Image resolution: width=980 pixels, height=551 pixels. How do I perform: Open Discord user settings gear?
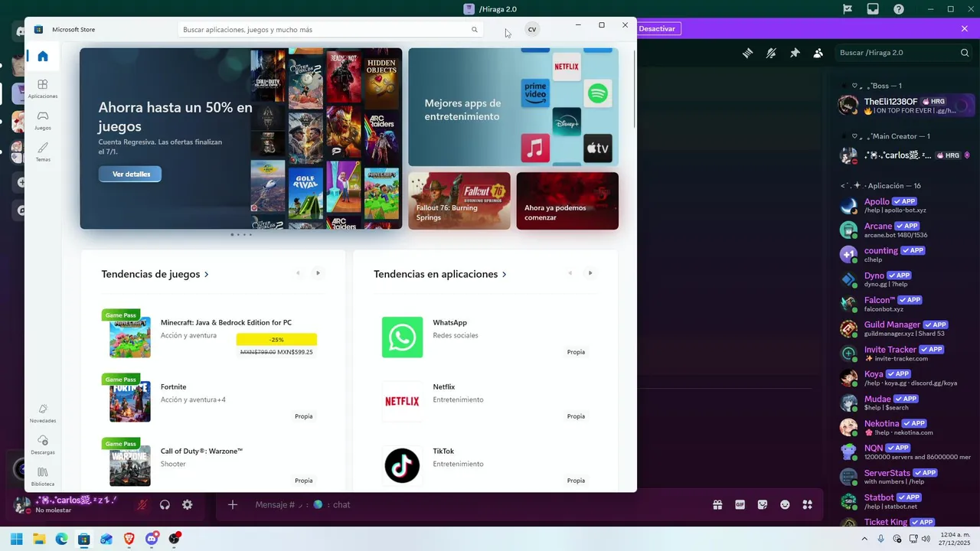point(187,505)
